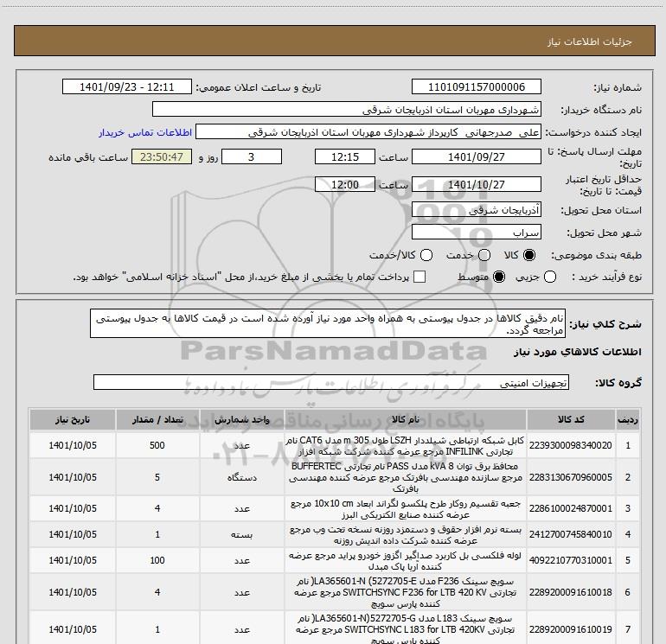The image size is (666, 644).
Task: Click the payroll software package item name
Action: [x=405, y=535]
